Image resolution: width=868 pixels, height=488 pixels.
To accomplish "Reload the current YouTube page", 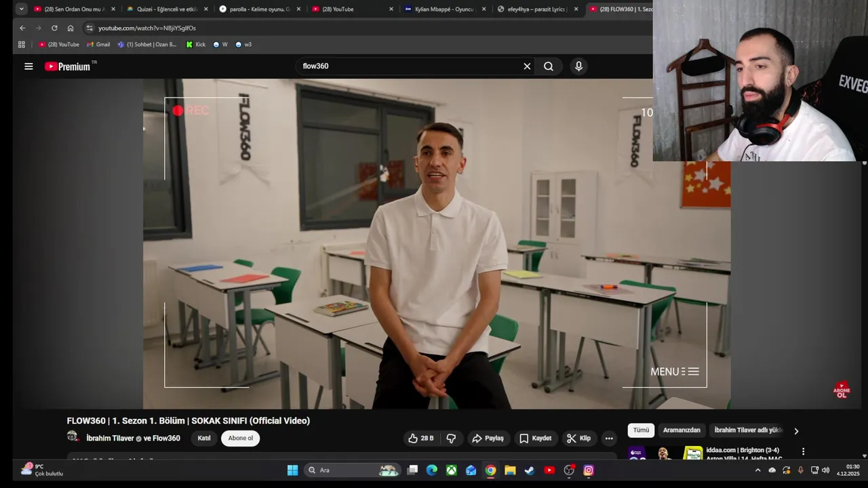I will (54, 28).
